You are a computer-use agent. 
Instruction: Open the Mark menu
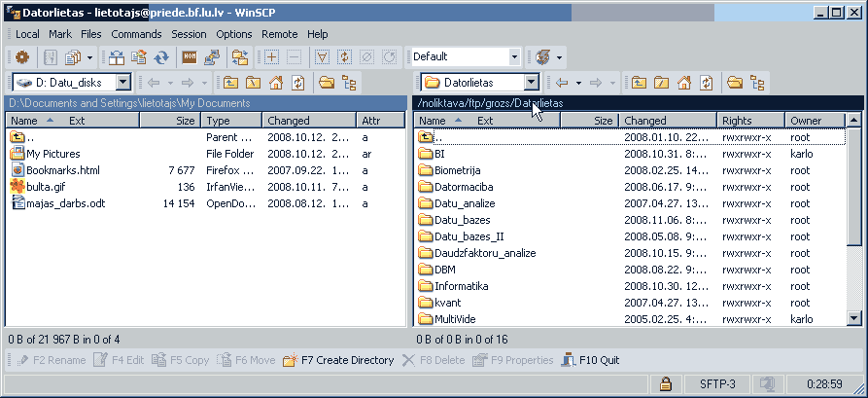(x=60, y=34)
